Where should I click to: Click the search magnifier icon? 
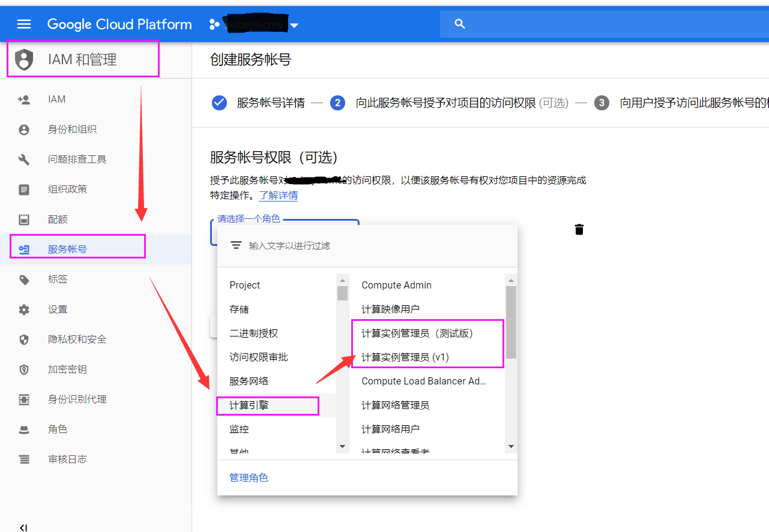point(460,24)
